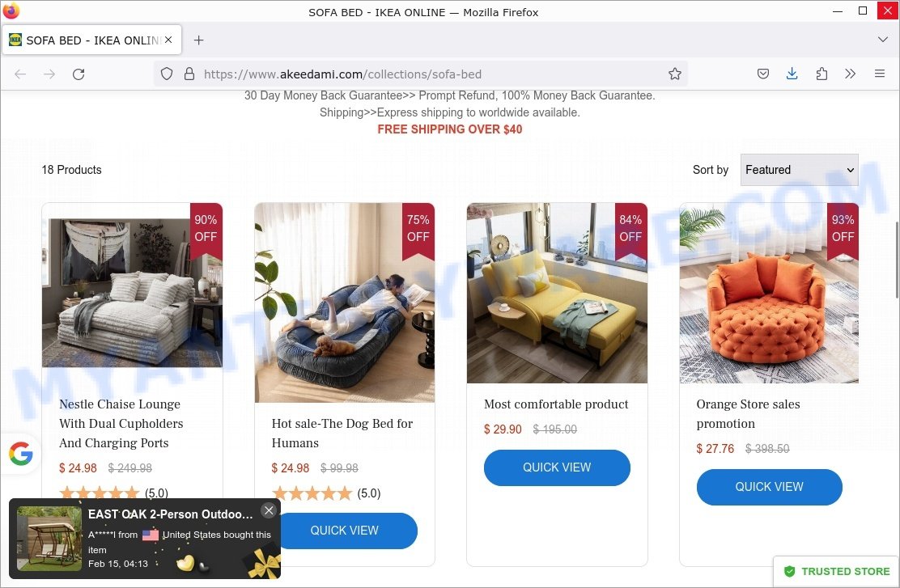Expand the Sort by Featured dropdown
900x588 pixels.
[x=799, y=170]
